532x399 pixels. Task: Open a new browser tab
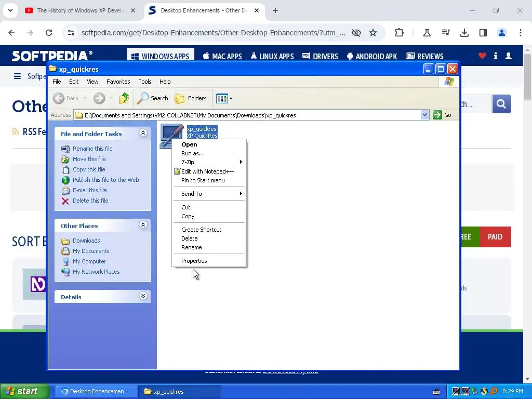pos(275,10)
